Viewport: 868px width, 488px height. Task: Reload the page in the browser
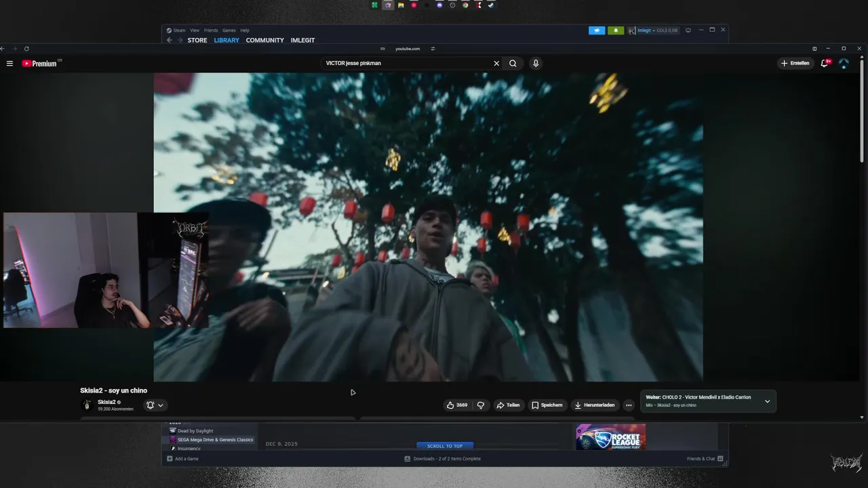[26, 49]
